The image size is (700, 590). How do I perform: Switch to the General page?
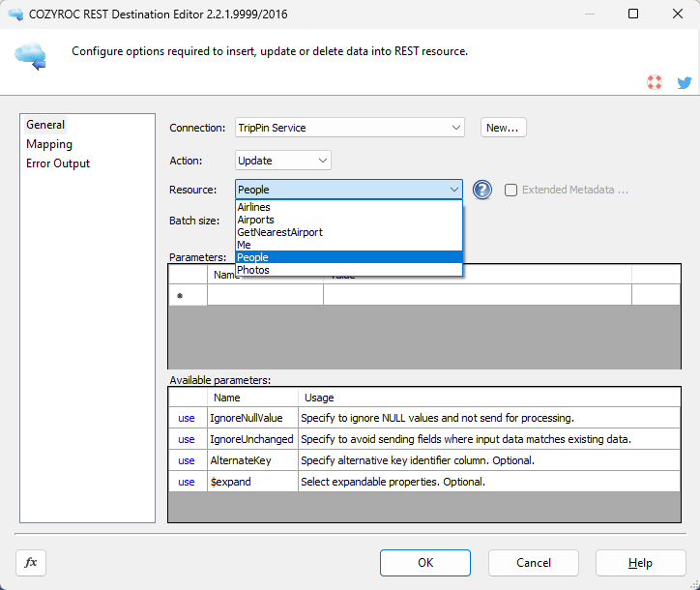pyautogui.click(x=45, y=125)
